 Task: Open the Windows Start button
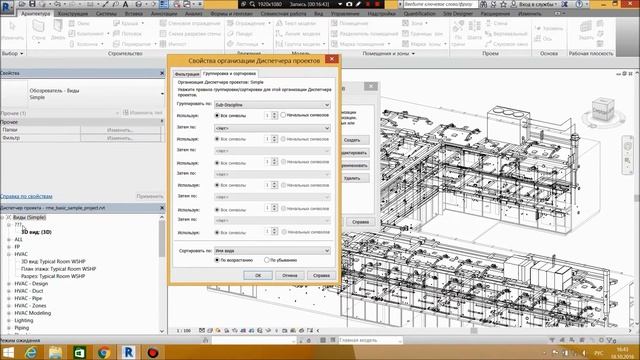click(8, 352)
